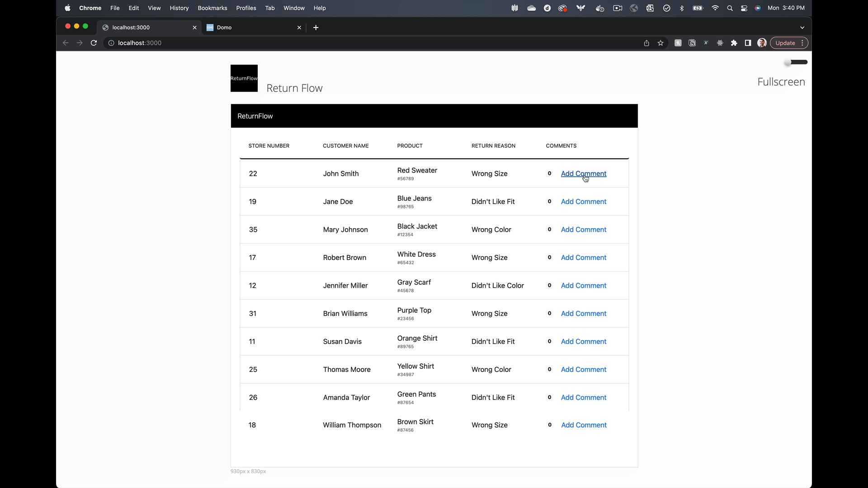Image resolution: width=868 pixels, height=488 pixels.
Task: Switch to the Domo tab
Action: click(x=253, y=28)
